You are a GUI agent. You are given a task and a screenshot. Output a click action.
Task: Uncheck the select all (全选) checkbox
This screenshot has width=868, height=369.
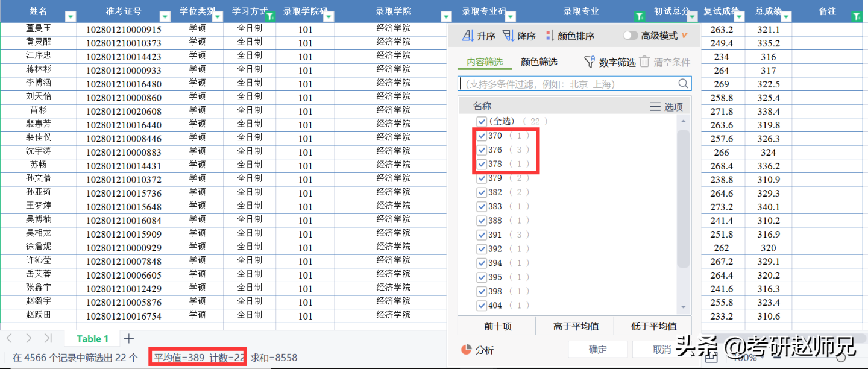[481, 121]
